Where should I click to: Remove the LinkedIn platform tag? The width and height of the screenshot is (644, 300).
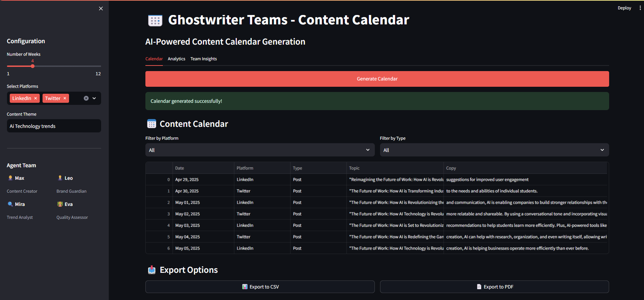(36, 98)
